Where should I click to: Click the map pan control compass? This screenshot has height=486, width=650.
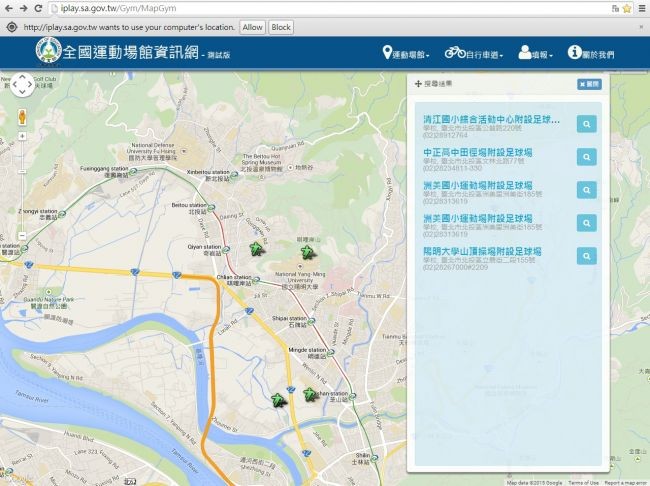pyautogui.click(x=20, y=87)
